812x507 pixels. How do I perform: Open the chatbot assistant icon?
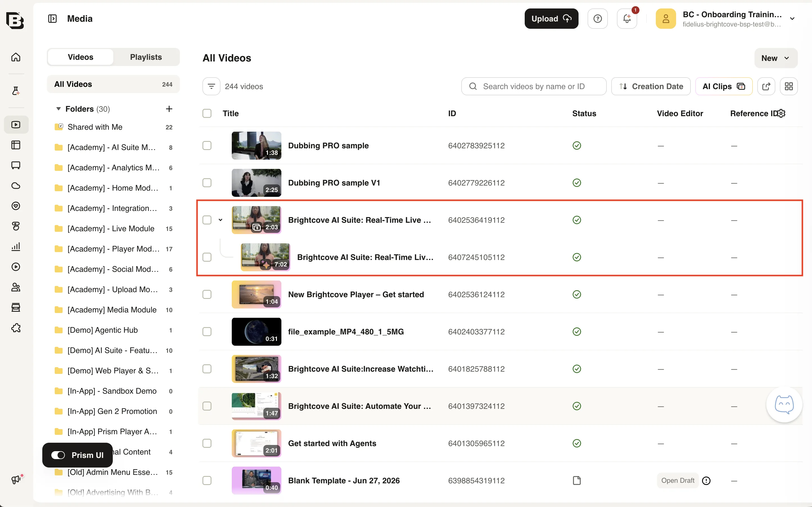784,405
